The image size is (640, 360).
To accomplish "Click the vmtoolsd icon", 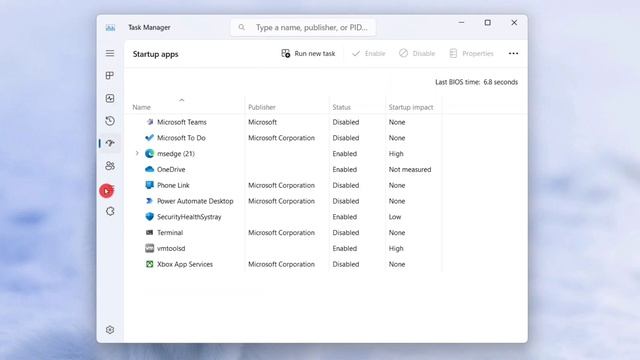I will coord(149,248).
